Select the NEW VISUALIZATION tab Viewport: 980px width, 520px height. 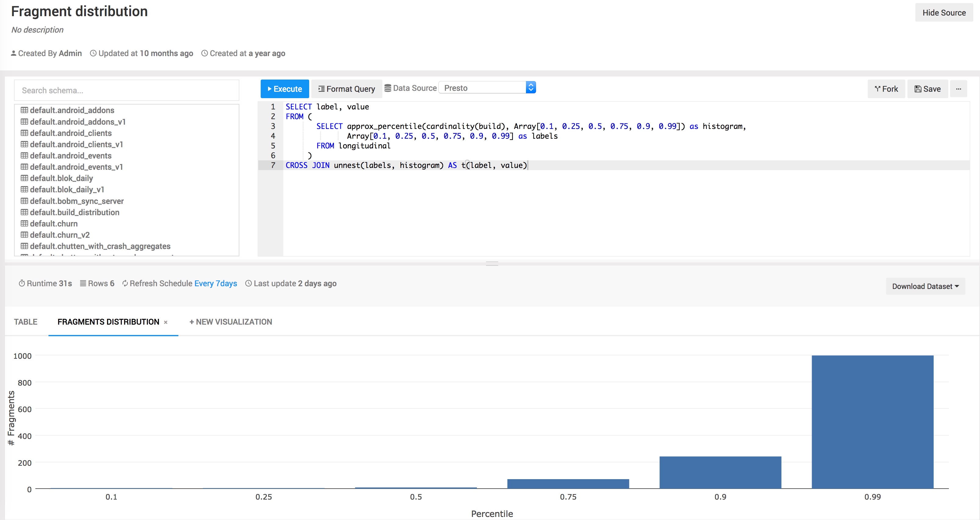click(230, 322)
